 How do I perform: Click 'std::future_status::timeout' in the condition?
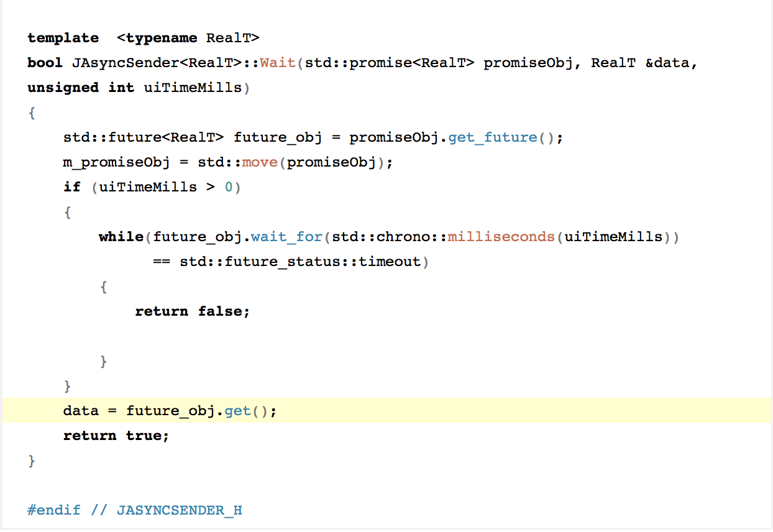[x=300, y=262]
